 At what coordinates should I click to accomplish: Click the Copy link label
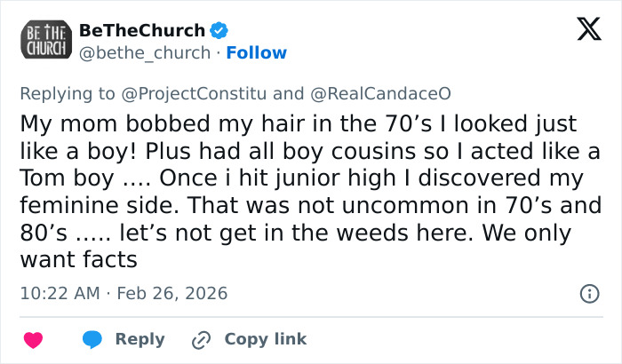point(265,339)
